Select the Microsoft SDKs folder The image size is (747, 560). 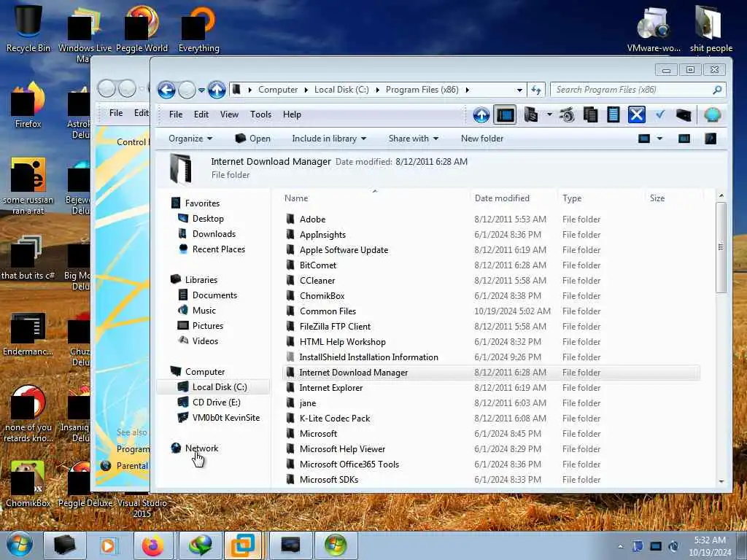pos(329,480)
